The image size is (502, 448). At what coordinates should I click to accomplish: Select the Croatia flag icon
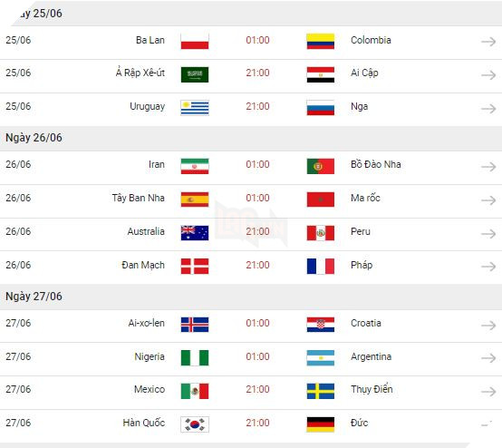pyautogui.click(x=321, y=325)
